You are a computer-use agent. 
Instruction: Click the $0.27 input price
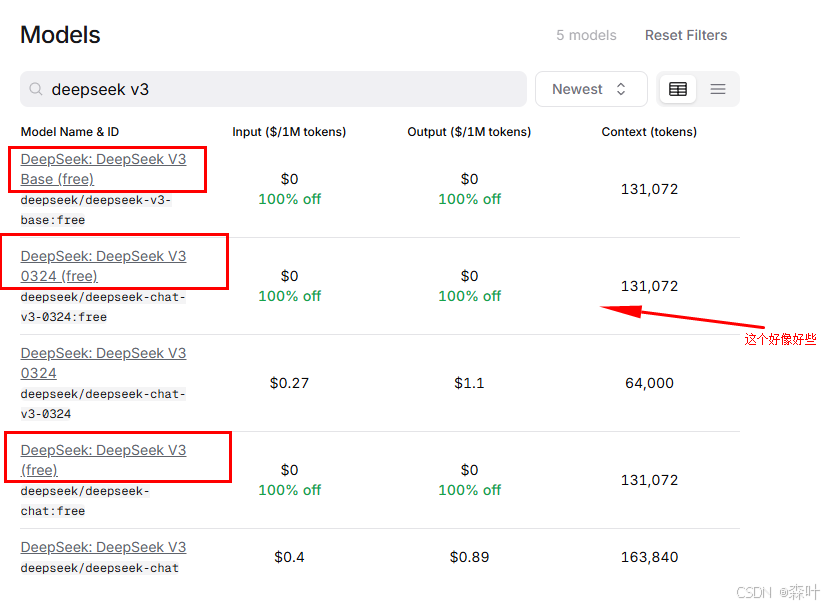(x=289, y=383)
